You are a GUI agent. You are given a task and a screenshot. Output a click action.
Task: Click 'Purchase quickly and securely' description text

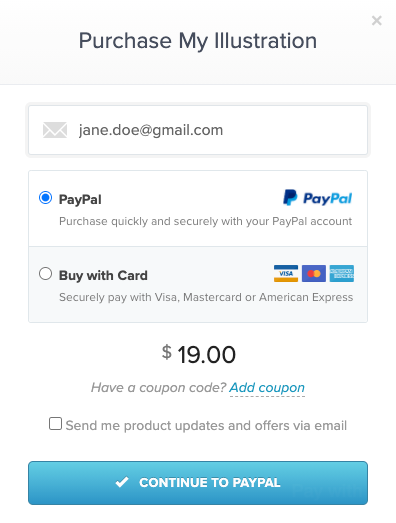pos(206,221)
